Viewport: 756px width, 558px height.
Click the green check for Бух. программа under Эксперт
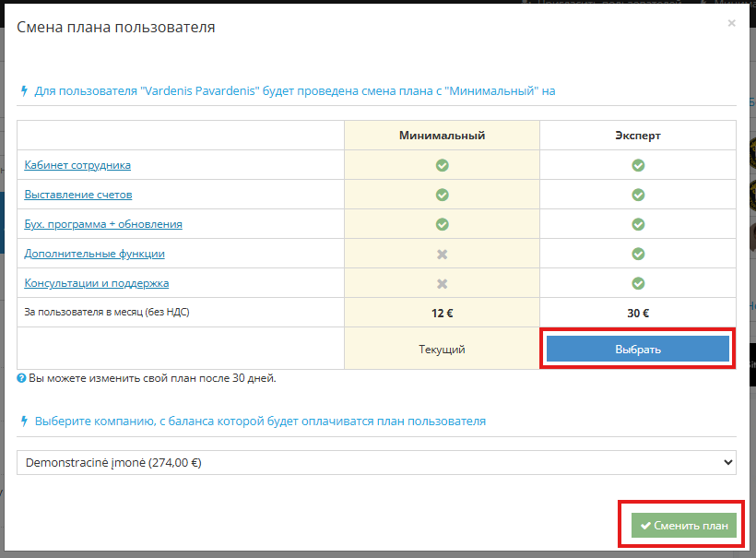pyautogui.click(x=638, y=224)
